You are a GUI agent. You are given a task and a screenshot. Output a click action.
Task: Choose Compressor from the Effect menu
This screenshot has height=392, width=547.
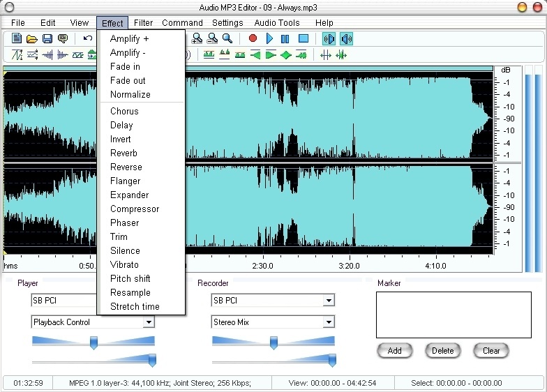[142, 209]
